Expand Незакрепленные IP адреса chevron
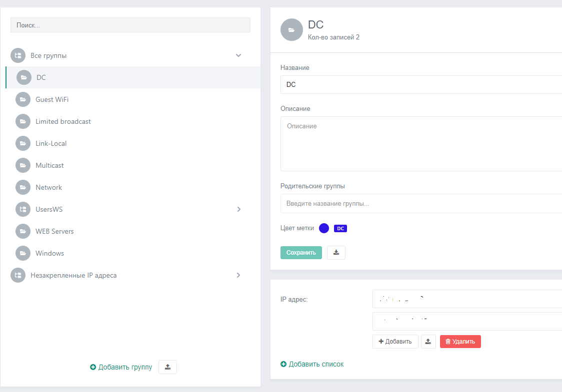The height and width of the screenshot is (392, 562). click(238, 275)
